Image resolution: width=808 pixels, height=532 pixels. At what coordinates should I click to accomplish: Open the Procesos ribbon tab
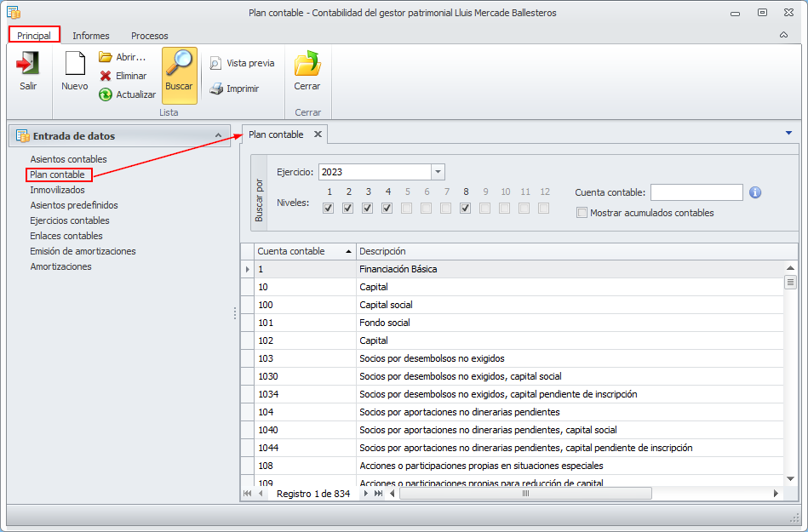pos(149,36)
